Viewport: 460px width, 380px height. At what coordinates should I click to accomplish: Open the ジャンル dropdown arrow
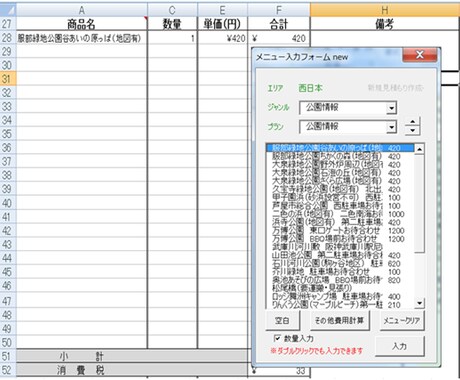tap(391, 108)
